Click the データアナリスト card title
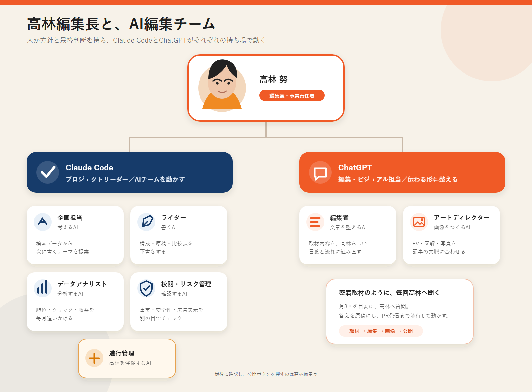This screenshot has width=532, height=392. point(82,284)
